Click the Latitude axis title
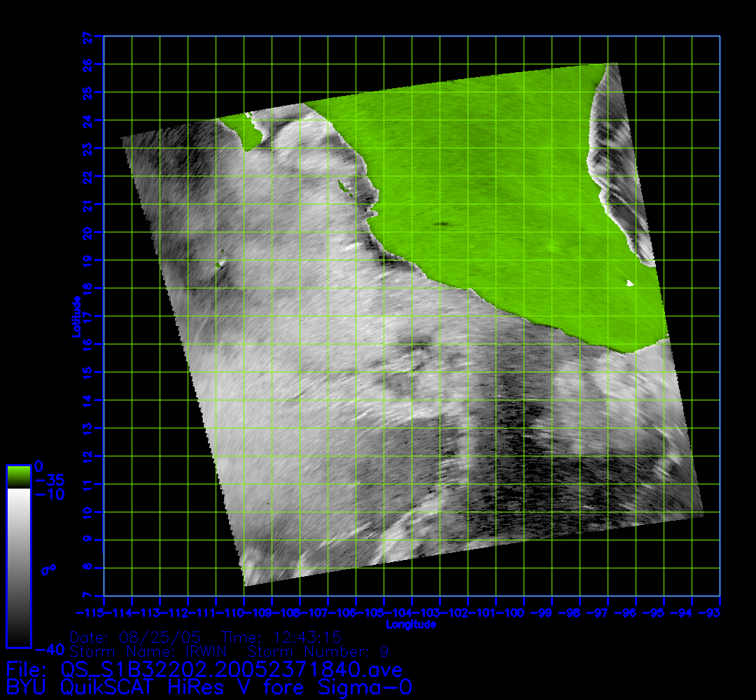 (x=74, y=316)
